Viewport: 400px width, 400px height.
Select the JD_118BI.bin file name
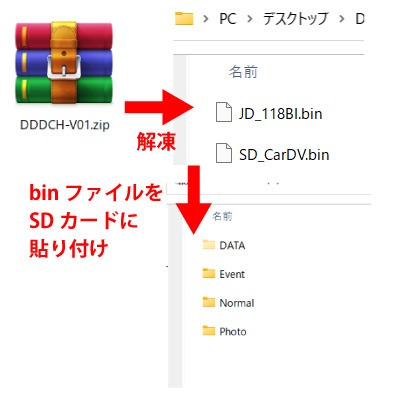[280, 114]
